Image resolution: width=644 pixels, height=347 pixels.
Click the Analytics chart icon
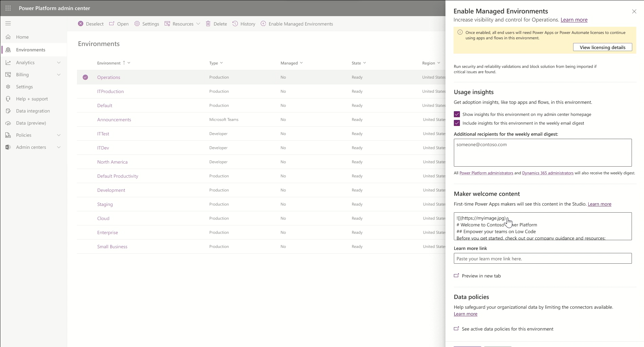[x=8, y=62]
